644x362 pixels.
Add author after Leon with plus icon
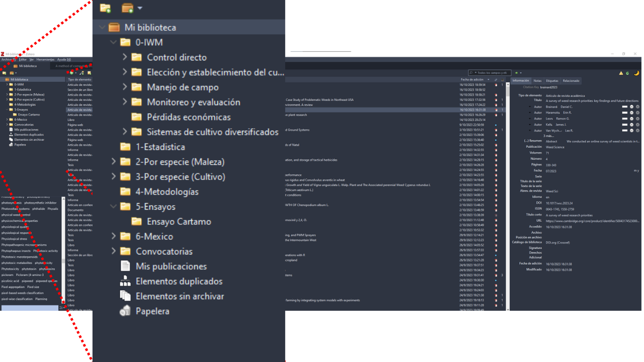[637, 119]
